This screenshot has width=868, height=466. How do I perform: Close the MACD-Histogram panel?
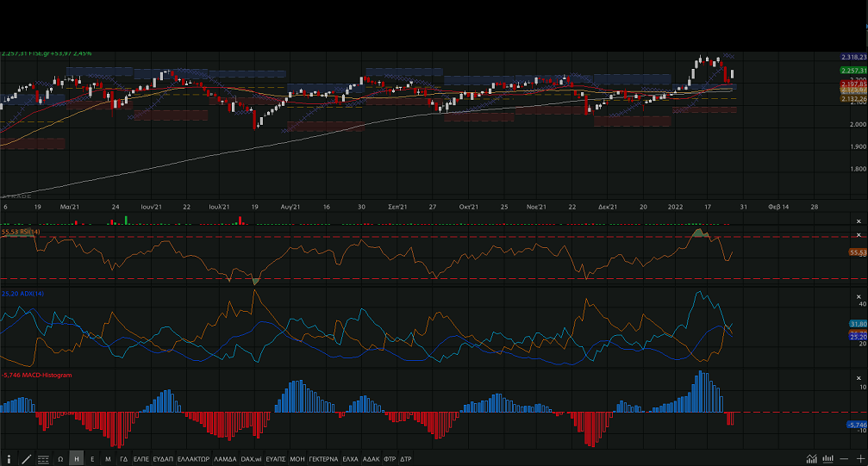(858, 377)
